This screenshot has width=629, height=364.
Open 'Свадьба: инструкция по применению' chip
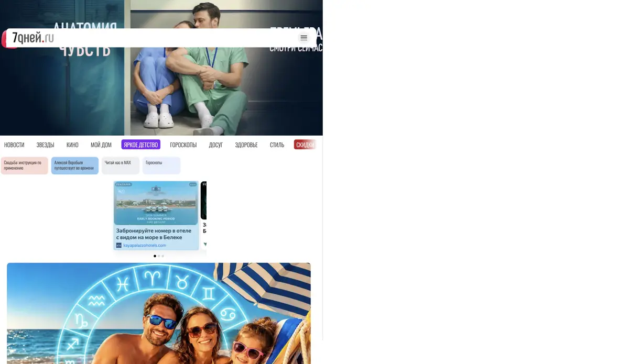click(24, 166)
